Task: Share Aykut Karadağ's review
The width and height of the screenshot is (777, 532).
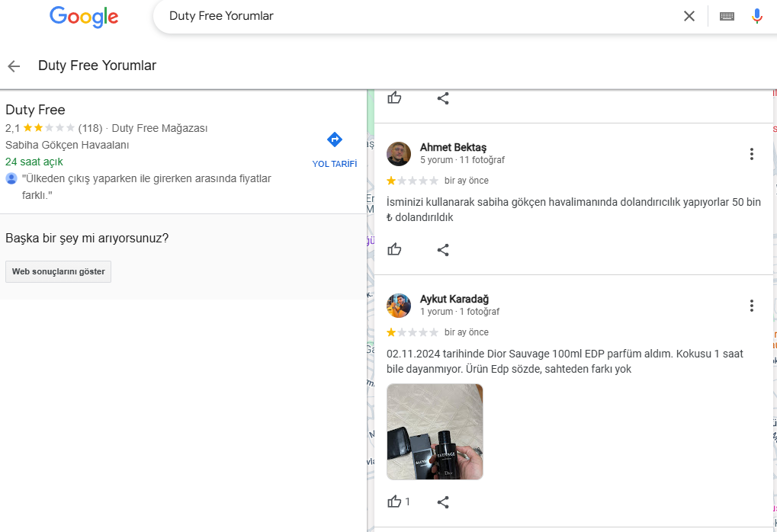Action: coord(443,502)
